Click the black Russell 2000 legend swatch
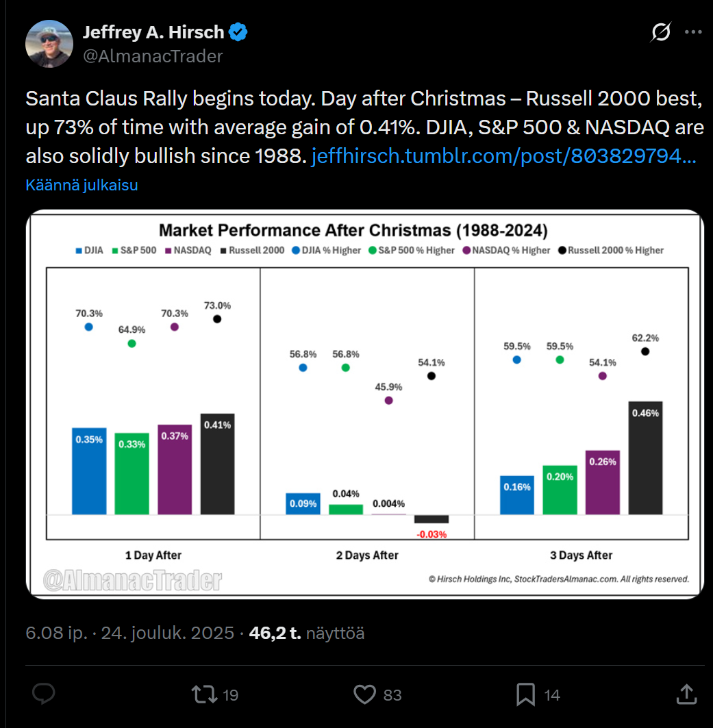713x728 pixels. point(224,251)
